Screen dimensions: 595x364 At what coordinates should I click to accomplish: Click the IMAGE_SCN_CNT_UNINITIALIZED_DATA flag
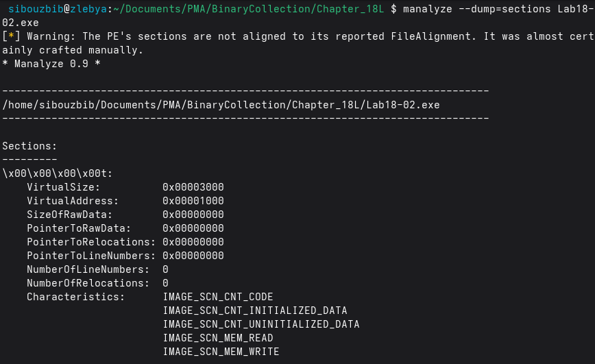click(261, 324)
